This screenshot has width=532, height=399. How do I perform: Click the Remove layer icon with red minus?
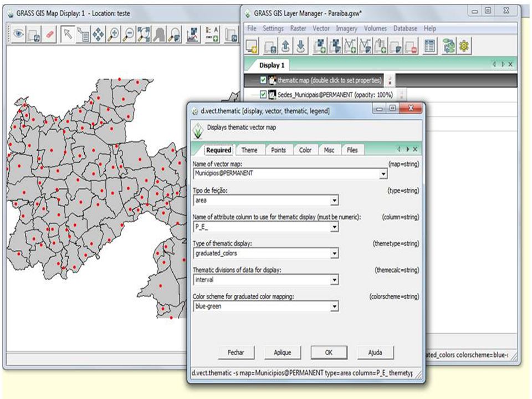coord(411,47)
